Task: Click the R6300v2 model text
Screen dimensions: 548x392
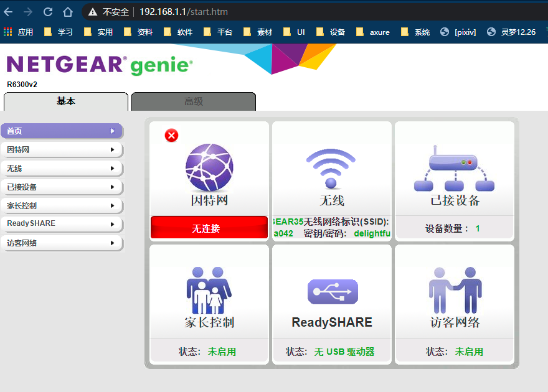Action: [22, 85]
